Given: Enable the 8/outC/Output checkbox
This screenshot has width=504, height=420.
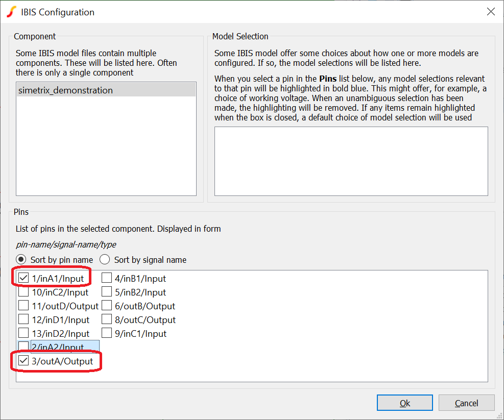Looking at the screenshot, I should coord(107,320).
